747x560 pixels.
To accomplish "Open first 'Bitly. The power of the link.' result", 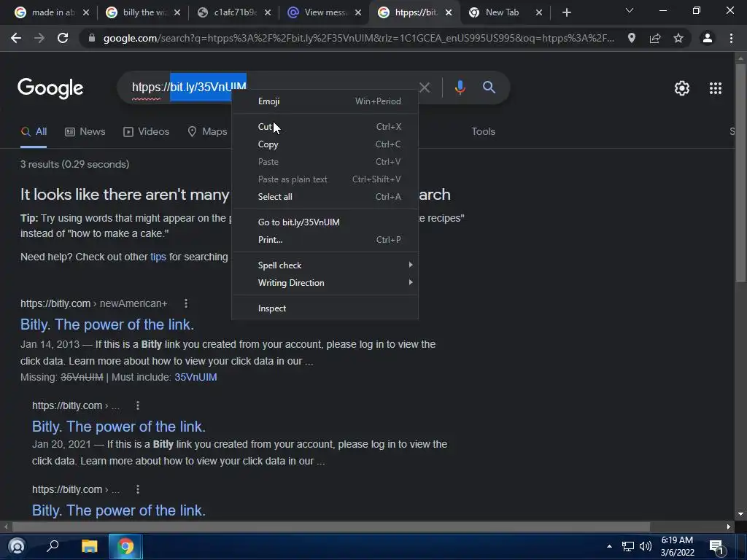I will pos(107,324).
